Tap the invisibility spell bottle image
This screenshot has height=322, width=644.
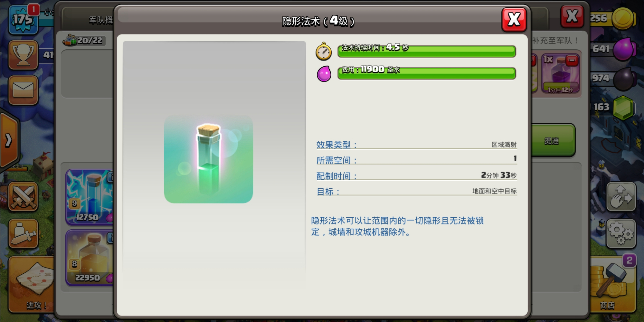208,159
